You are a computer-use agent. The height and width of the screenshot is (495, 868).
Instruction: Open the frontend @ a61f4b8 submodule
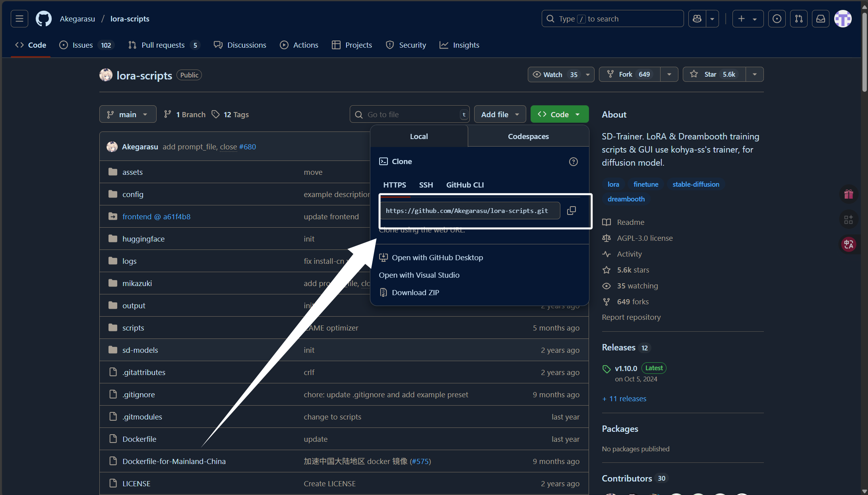pos(156,217)
